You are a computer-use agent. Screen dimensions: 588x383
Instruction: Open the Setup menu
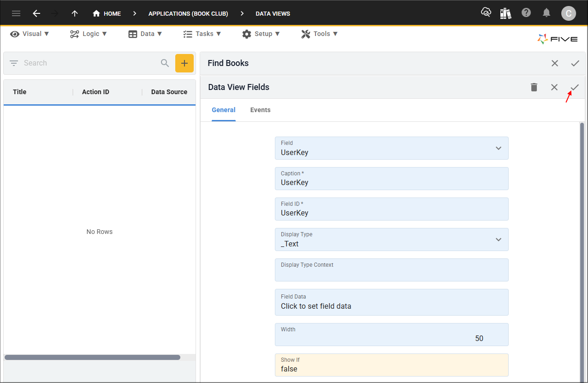coord(261,34)
